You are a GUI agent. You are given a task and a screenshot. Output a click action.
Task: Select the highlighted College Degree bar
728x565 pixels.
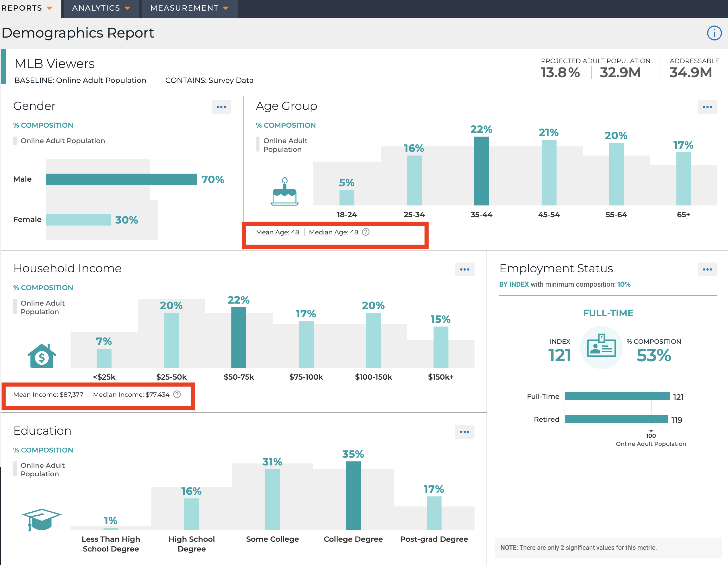pyautogui.click(x=353, y=496)
